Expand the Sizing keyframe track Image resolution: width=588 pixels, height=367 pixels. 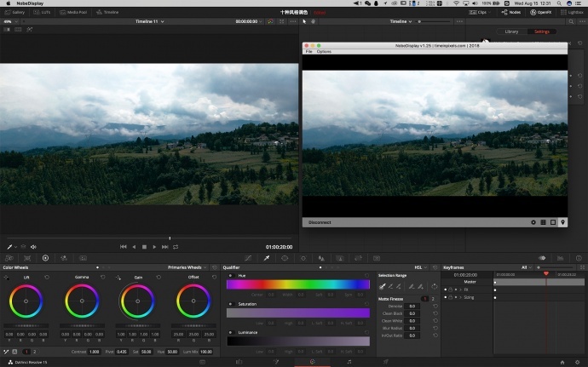(460, 297)
